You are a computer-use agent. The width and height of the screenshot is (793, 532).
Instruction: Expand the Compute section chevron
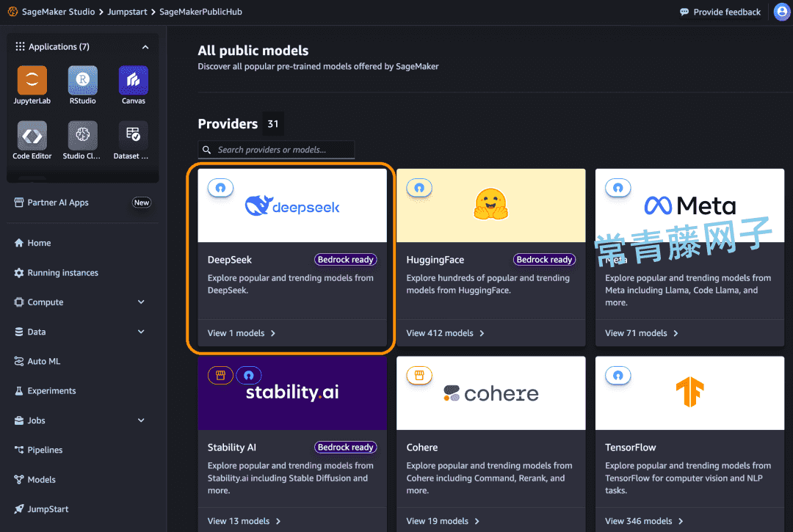click(x=141, y=302)
